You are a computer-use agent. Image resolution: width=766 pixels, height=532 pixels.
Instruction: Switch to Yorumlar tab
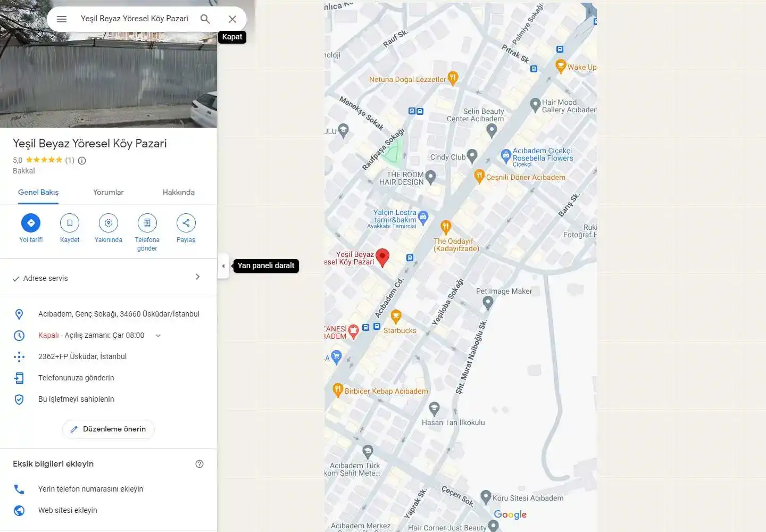pos(109,192)
